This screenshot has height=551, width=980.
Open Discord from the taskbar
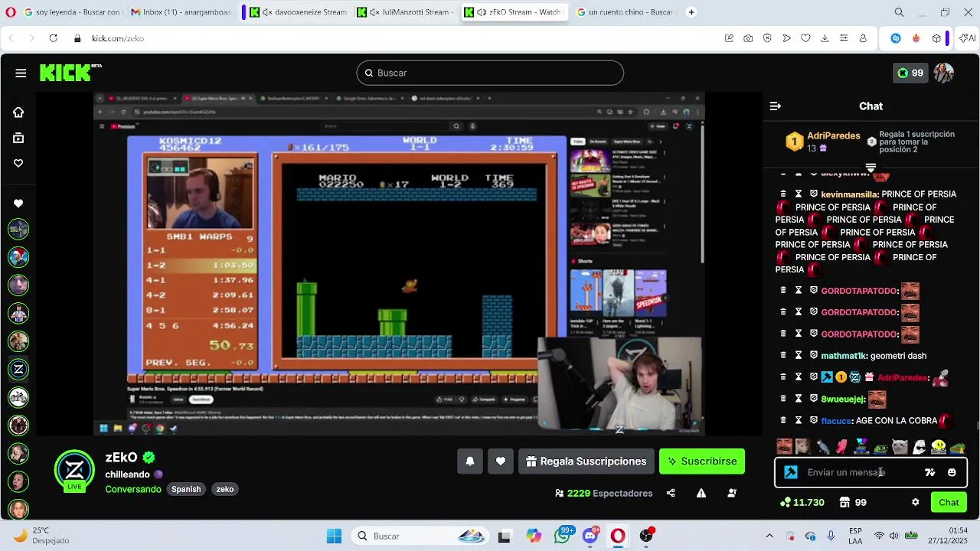(590, 536)
